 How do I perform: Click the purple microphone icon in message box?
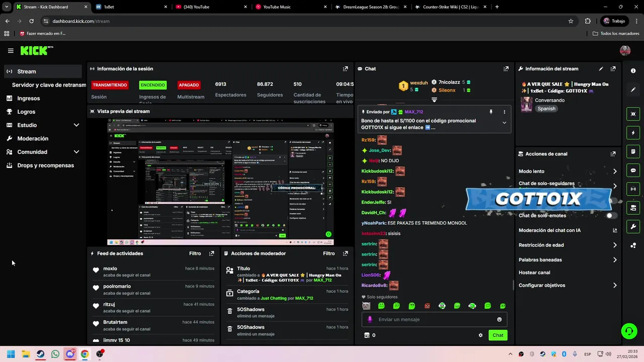pos(370,319)
